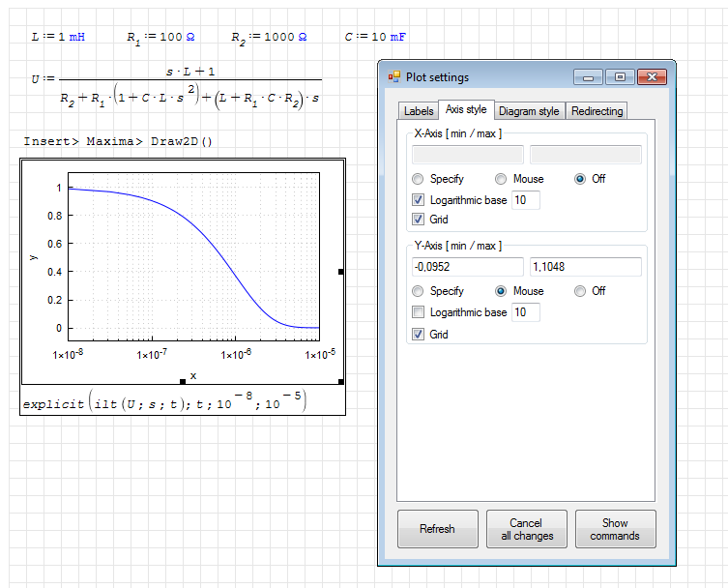Select X-Axis Specify radio button
This screenshot has height=588, width=728.
pyautogui.click(x=418, y=179)
